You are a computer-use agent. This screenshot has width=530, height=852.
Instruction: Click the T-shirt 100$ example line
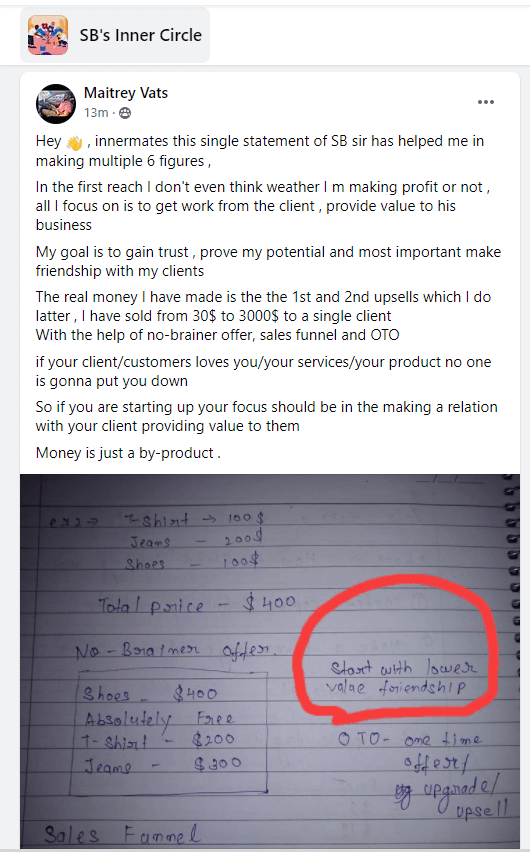[194, 519]
